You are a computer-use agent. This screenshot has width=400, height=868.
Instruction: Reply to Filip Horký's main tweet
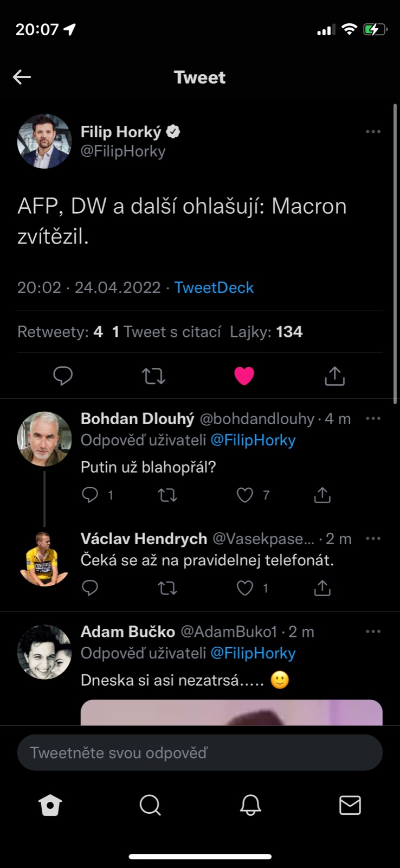63,375
